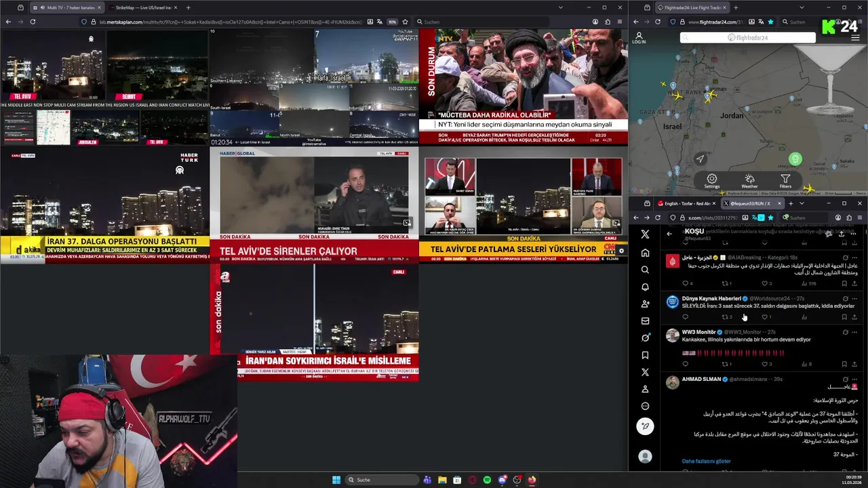This screenshot has height=488, width=868.
Task: Bookmark the Al Jazeera AJABreaking post
Action: (x=844, y=283)
